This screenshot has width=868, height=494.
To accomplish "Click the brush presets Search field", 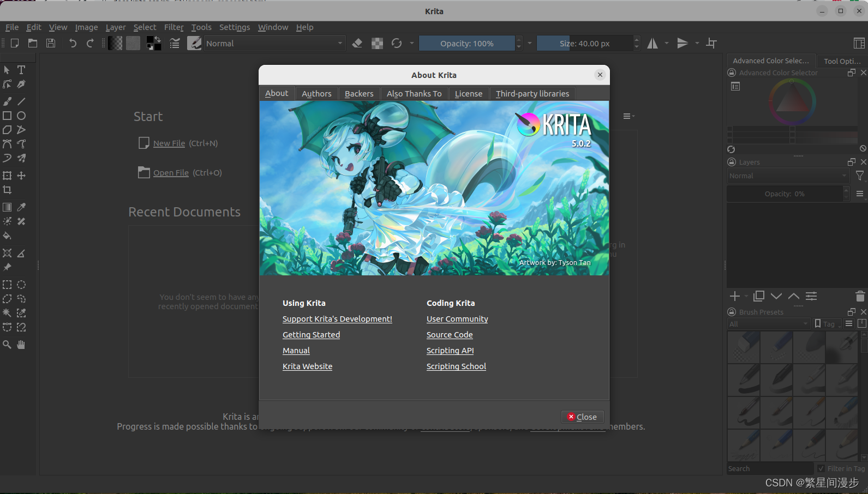I will pyautogui.click(x=770, y=468).
